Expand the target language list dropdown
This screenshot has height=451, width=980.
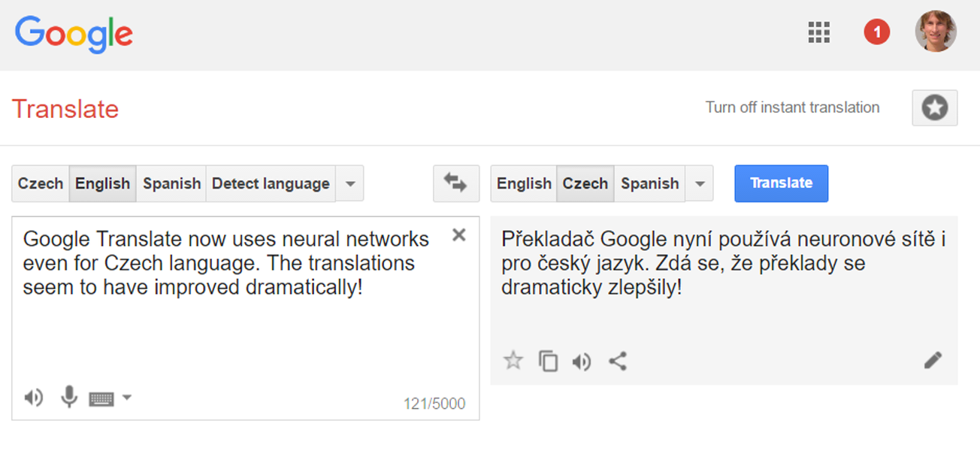[x=700, y=183]
